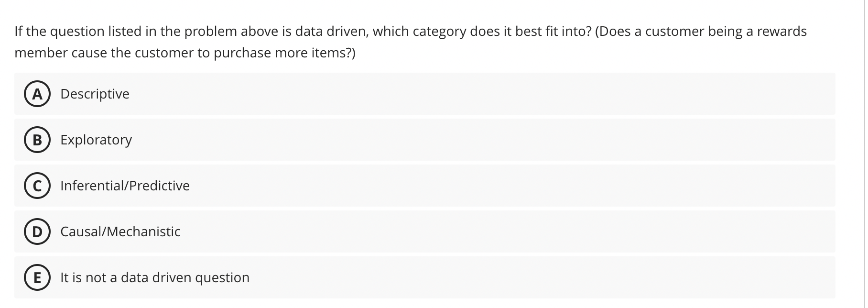Click the circled letter A icon
Screen dimensions: 868x308
(x=37, y=94)
